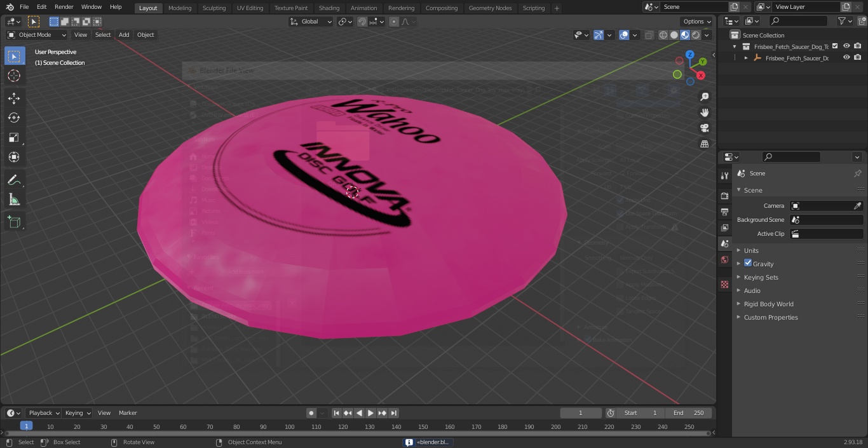Hide Frisbee_Fetch_Saucer_Dog_To collection via eye icon

[846, 46]
